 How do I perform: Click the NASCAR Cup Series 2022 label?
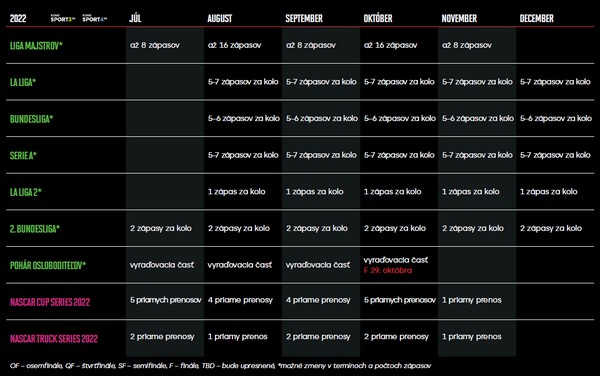(x=50, y=302)
